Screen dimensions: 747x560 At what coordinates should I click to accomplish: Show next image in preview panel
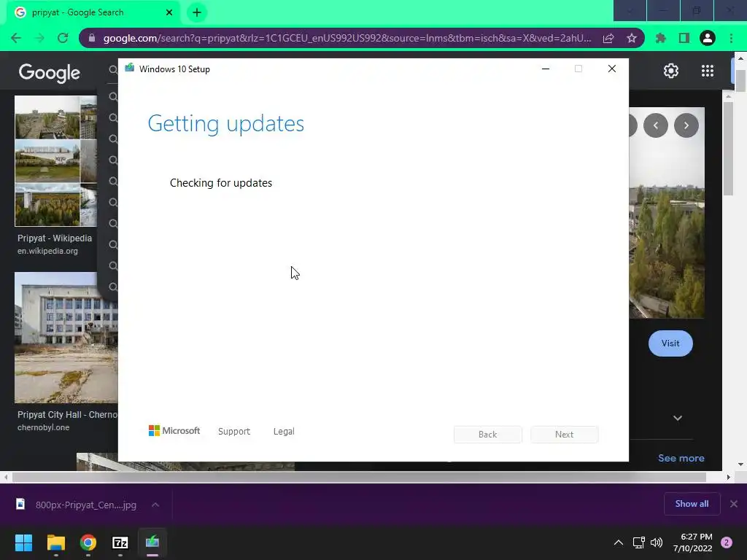click(x=686, y=125)
